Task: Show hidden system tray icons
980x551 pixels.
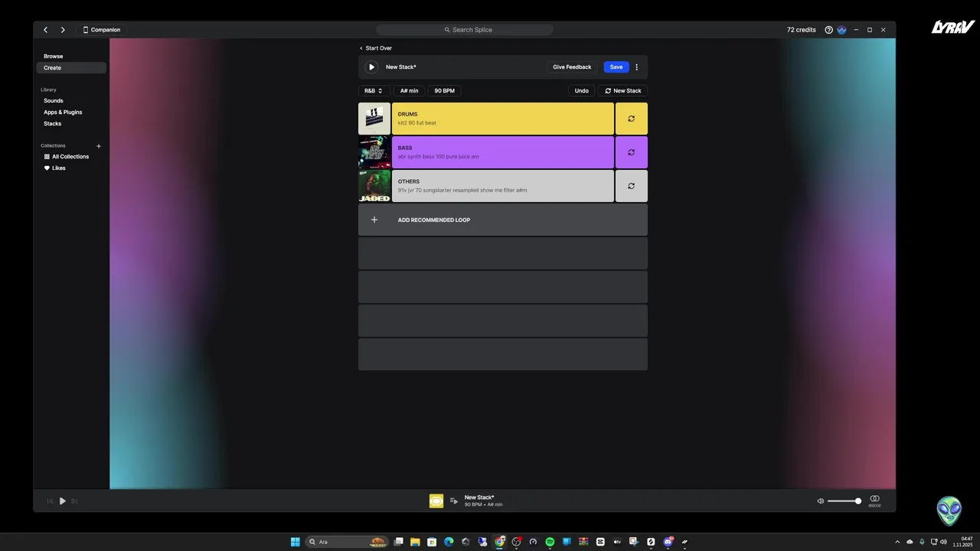Action: click(898, 542)
